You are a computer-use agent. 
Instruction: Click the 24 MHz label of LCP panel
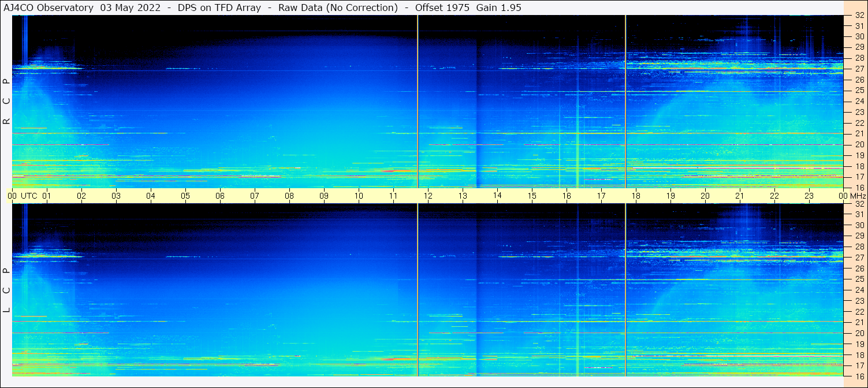tap(859, 290)
